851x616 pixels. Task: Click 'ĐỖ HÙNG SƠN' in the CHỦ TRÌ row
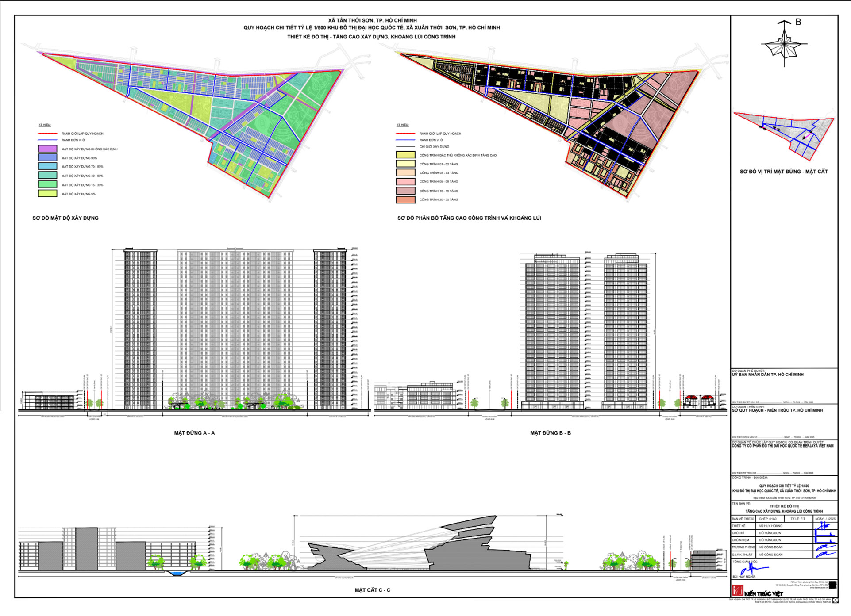(x=770, y=533)
